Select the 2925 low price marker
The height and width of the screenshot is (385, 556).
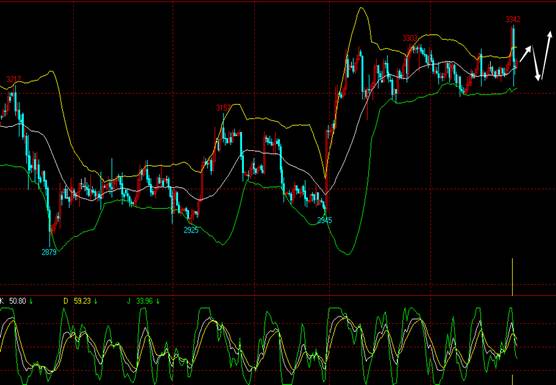[191, 230]
